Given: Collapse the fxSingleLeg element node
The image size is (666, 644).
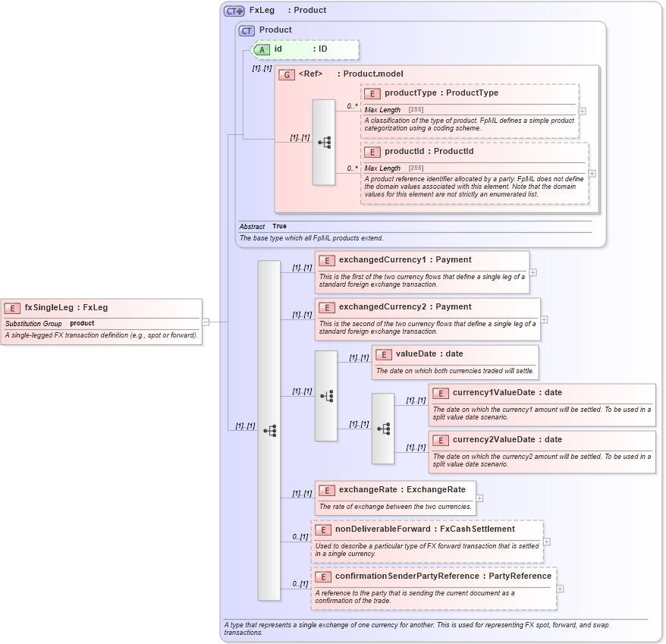Looking at the screenshot, I should pyautogui.click(x=206, y=322).
